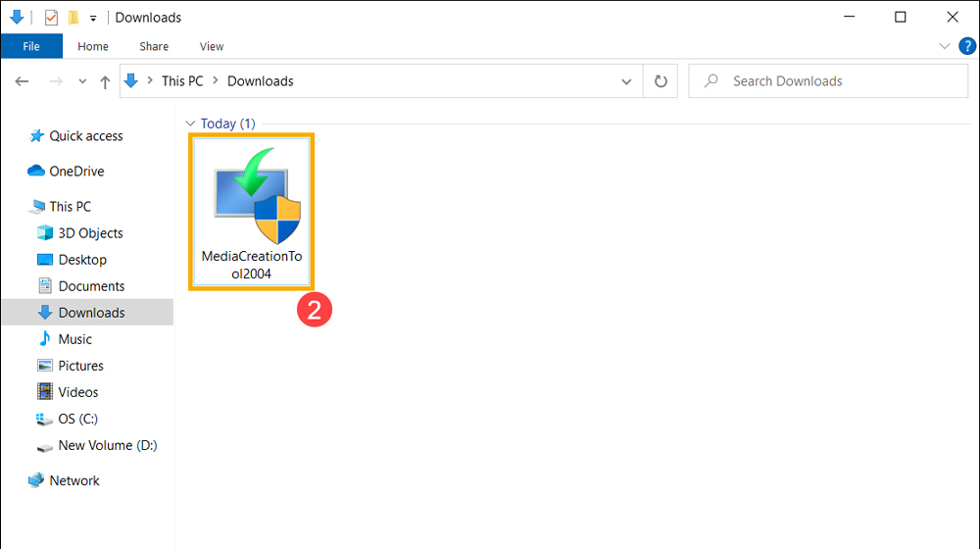Open the File menu tab
The width and height of the screenshot is (980, 549).
pos(31,46)
